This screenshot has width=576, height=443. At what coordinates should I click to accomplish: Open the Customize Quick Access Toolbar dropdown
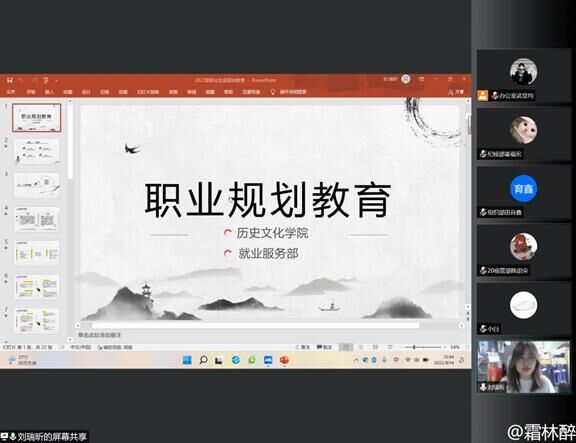[57, 80]
